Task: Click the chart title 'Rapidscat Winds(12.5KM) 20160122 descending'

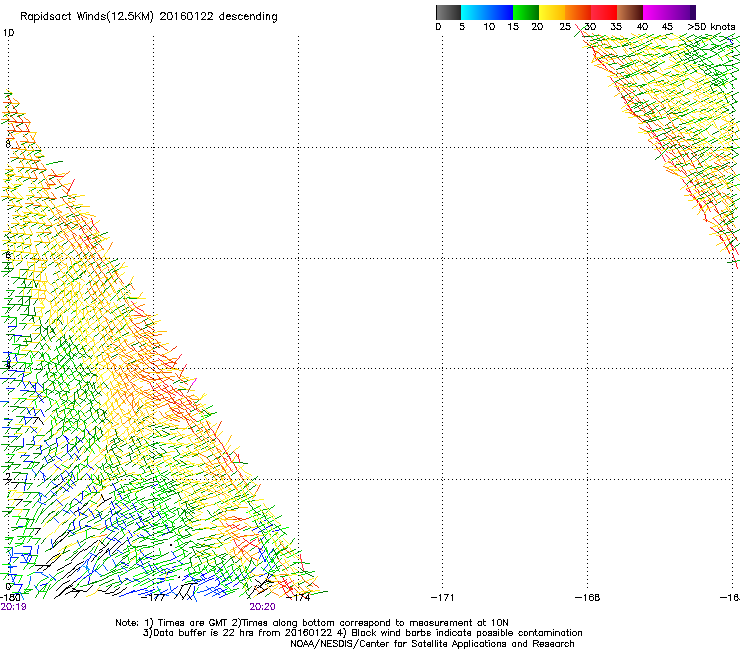Action: coord(149,17)
